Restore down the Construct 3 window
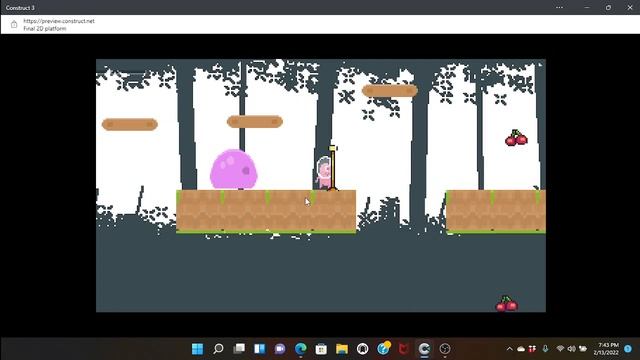This screenshot has width=640, height=360. pos(608,7)
